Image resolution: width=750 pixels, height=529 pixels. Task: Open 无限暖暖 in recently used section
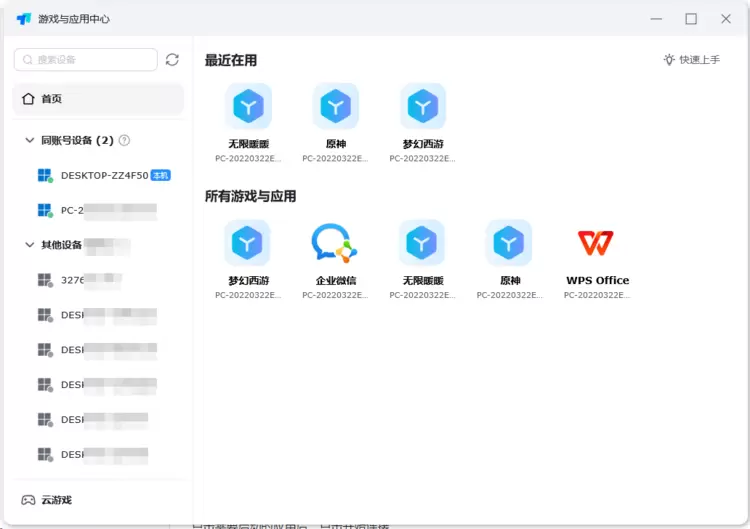point(248,106)
